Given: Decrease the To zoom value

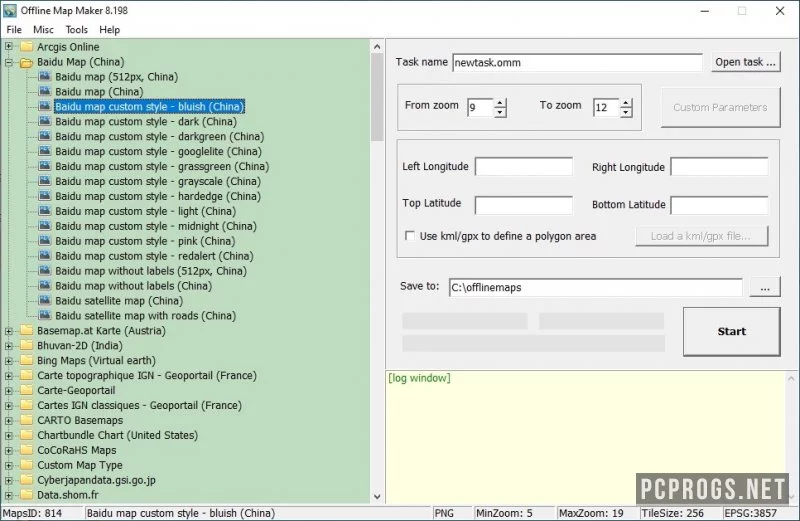Looking at the screenshot, I should point(626,112).
